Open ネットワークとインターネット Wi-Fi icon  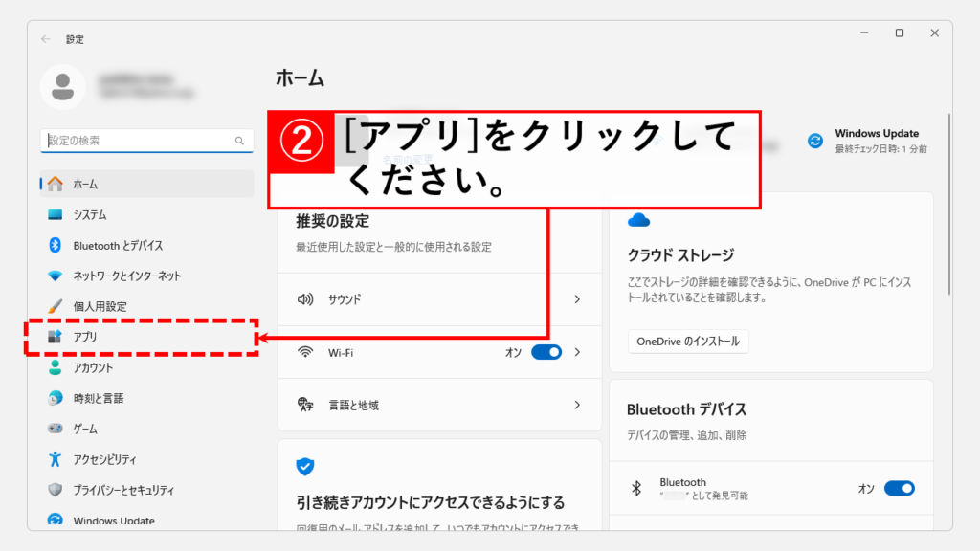pos(56,276)
